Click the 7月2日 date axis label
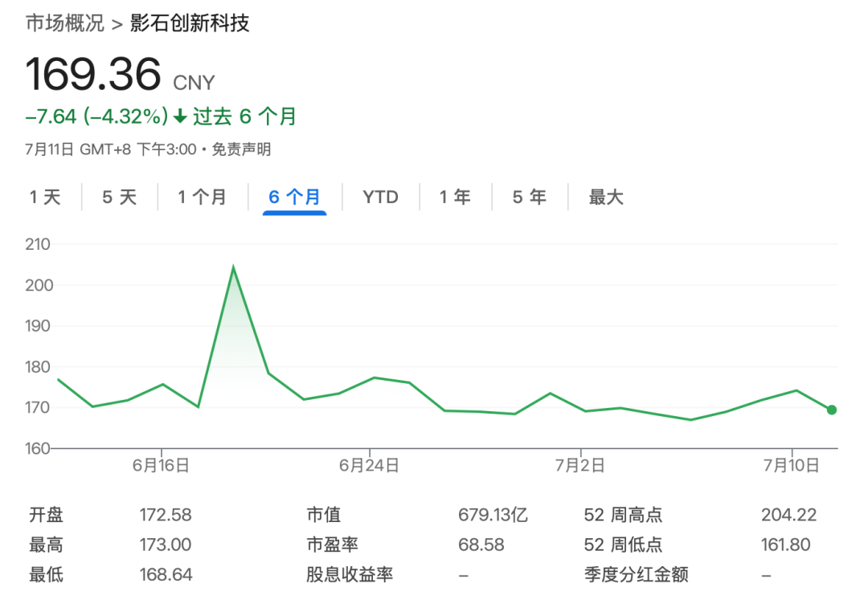The width and height of the screenshot is (868, 608). pyautogui.click(x=580, y=466)
